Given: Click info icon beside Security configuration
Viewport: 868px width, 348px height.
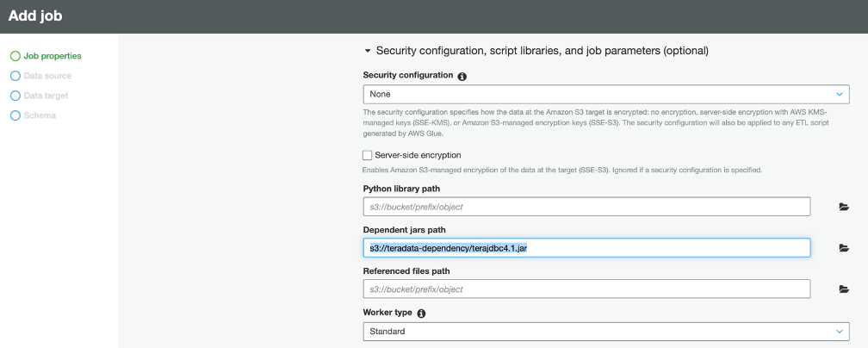Looking at the screenshot, I should tap(462, 76).
